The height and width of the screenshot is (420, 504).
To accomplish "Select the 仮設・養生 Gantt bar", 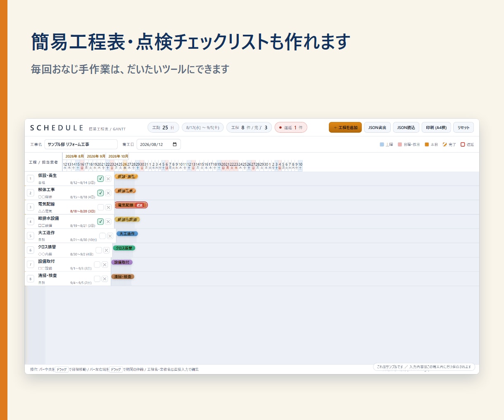I will [x=126, y=177].
